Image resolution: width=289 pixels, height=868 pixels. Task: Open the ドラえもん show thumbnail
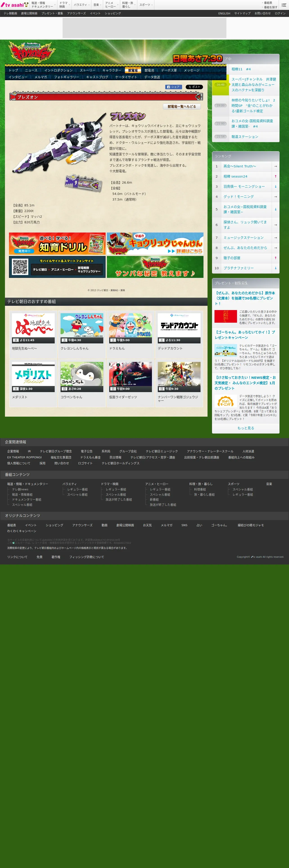pos(131,328)
